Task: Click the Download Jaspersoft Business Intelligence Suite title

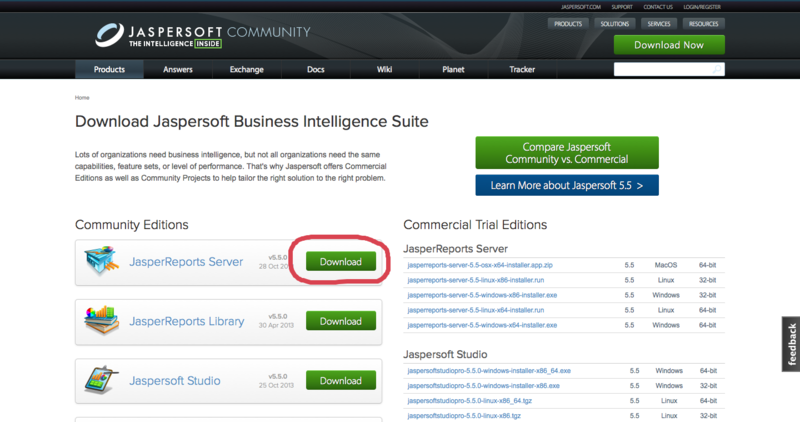Action: [x=252, y=121]
